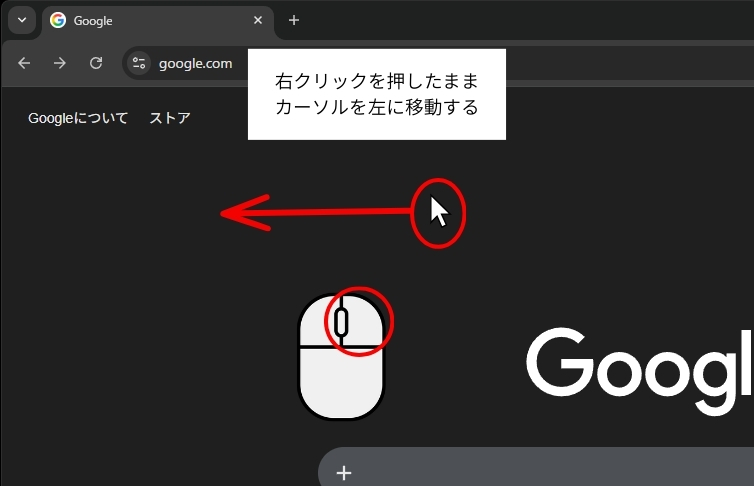Click the circled mouse scroll wheel
Image resolution: width=754 pixels, height=486 pixels.
click(x=341, y=322)
